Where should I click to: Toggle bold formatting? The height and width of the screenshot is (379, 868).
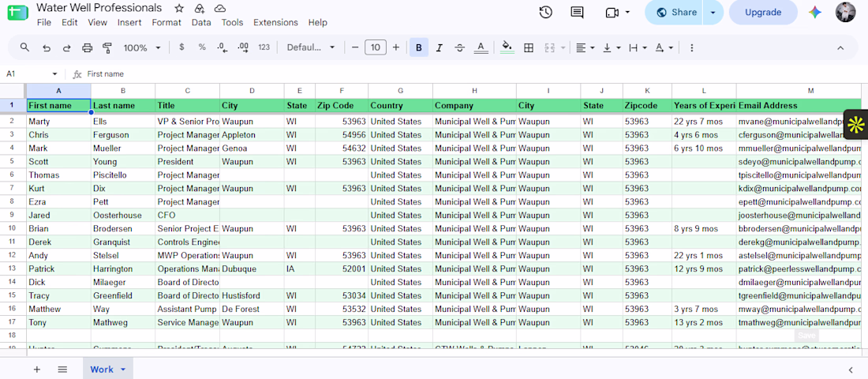coord(419,48)
